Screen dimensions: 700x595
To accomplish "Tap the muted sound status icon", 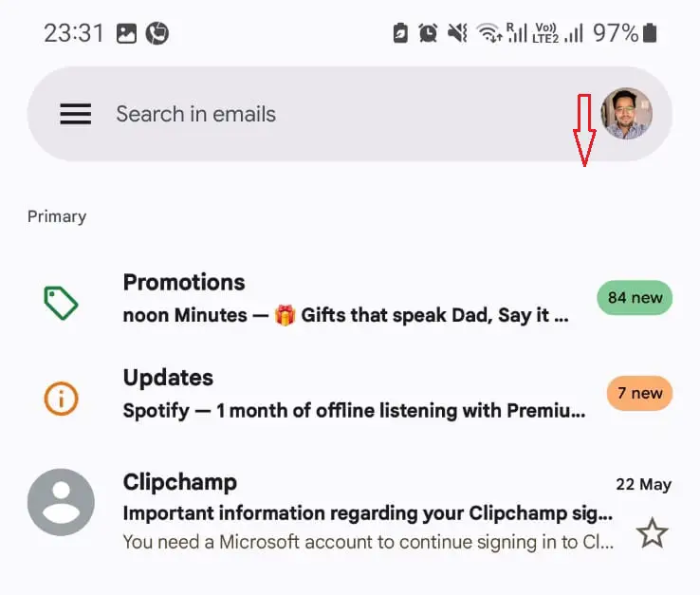I will click(457, 33).
